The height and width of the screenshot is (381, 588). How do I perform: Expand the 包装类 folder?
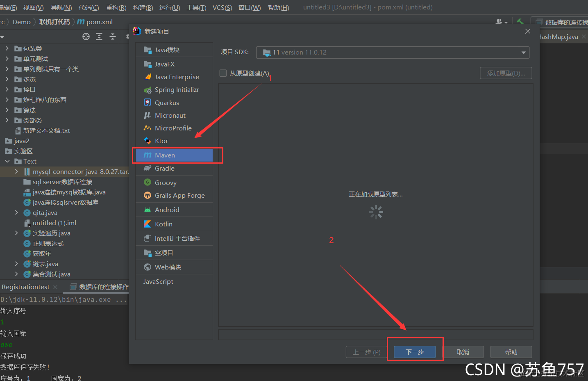[7, 48]
